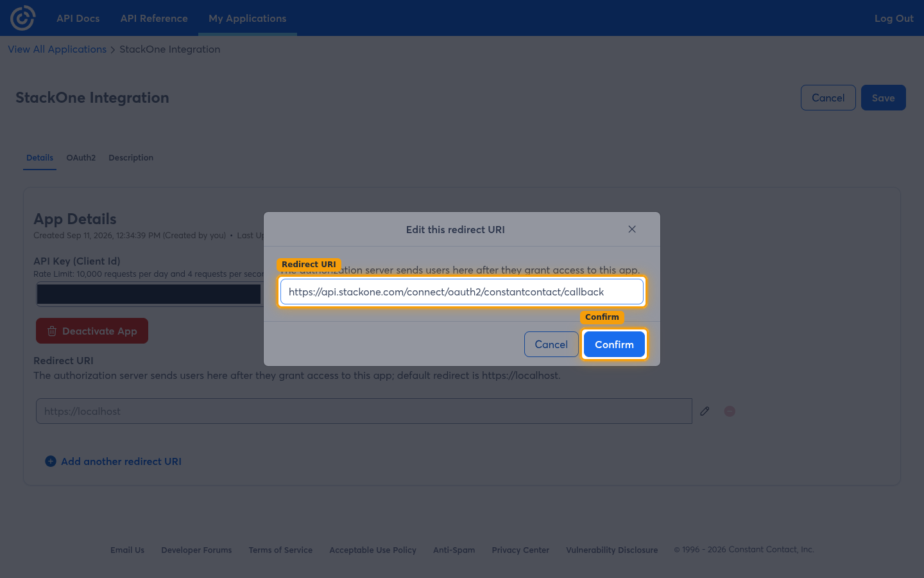
Task: Click the pencil edit icon beside https://localhost
Action: [x=705, y=411]
